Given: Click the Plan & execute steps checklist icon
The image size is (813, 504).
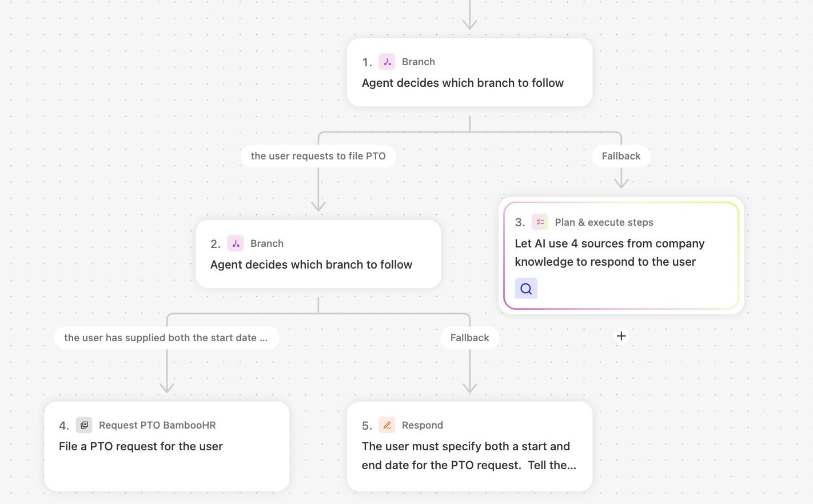Looking at the screenshot, I should coord(540,222).
